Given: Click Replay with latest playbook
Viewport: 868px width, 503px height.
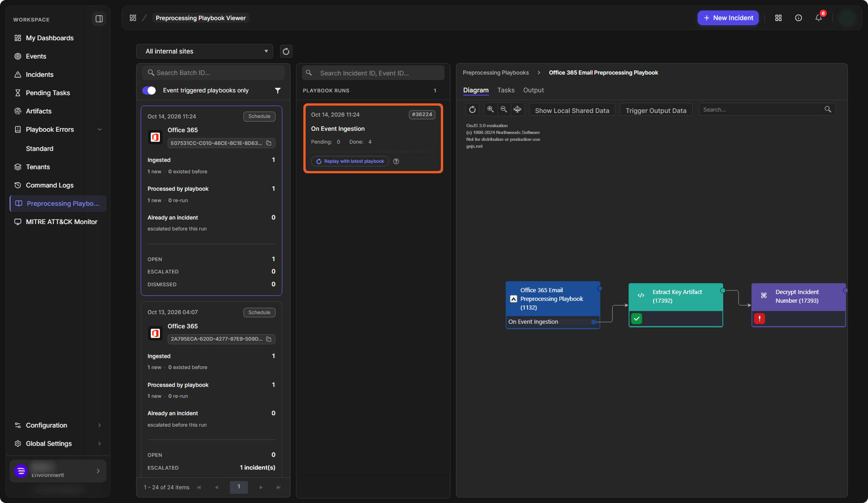Looking at the screenshot, I should (x=350, y=161).
